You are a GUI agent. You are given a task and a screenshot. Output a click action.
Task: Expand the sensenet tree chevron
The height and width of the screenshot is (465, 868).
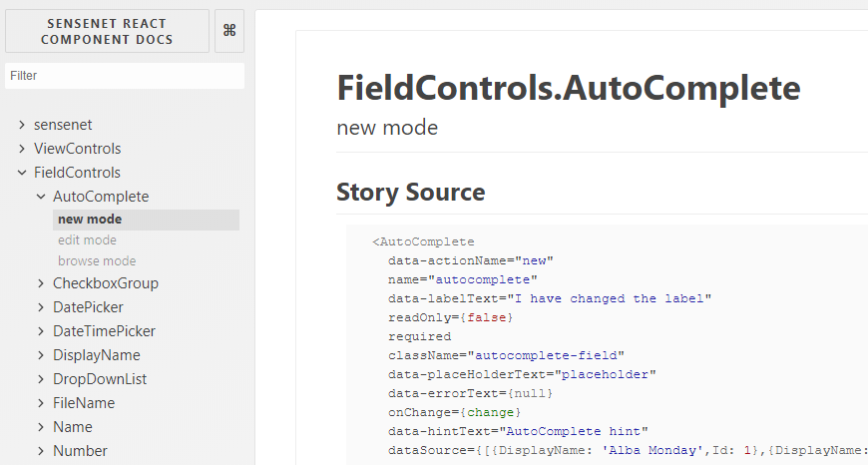[x=22, y=125]
